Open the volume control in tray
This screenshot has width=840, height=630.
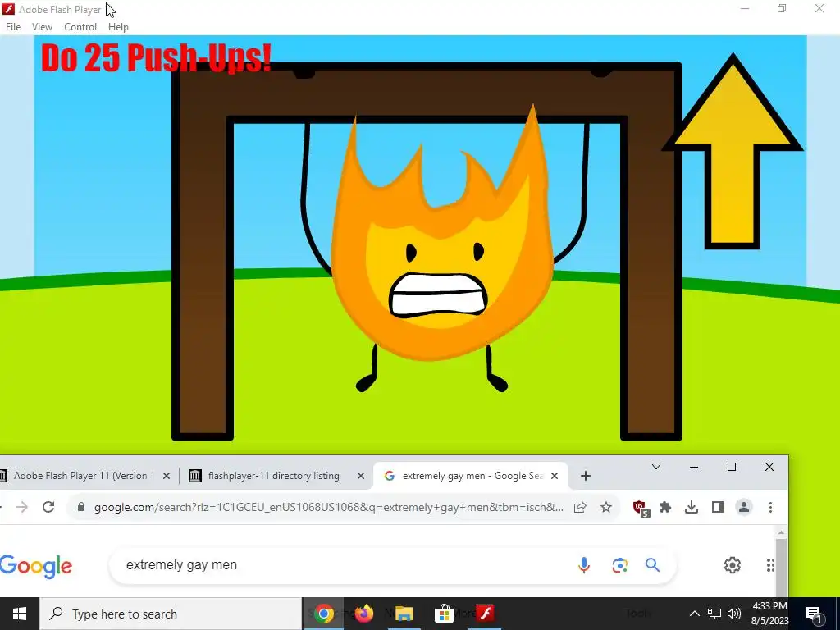tap(734, 614)
